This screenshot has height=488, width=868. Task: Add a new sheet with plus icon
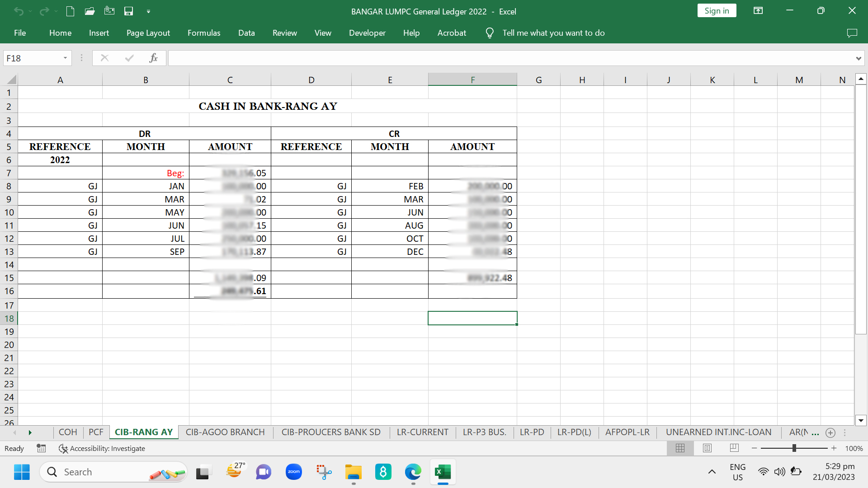point(830,432)
